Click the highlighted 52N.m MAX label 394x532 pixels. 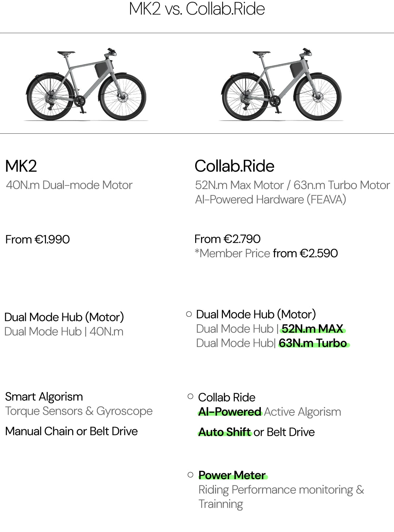[x=312, y=329]
